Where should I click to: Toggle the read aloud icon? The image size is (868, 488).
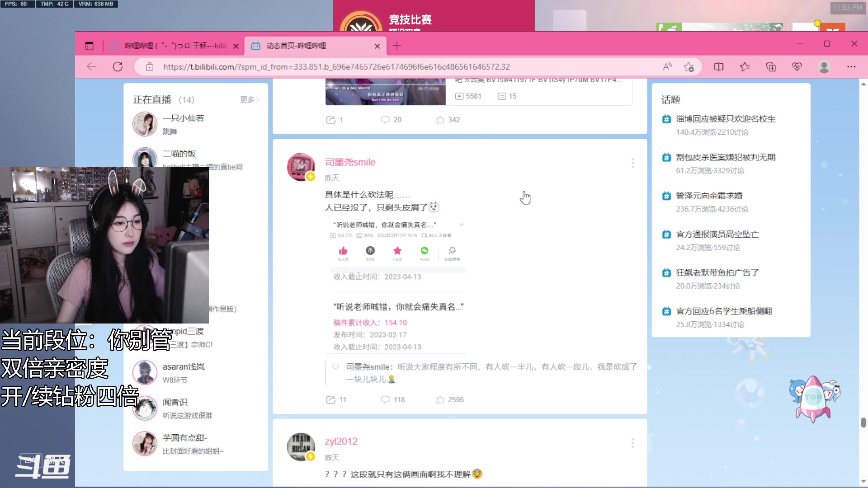coord(667,67)
